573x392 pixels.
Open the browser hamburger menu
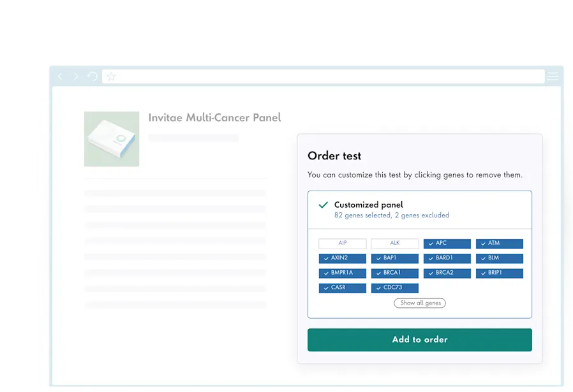pos(553,76)
